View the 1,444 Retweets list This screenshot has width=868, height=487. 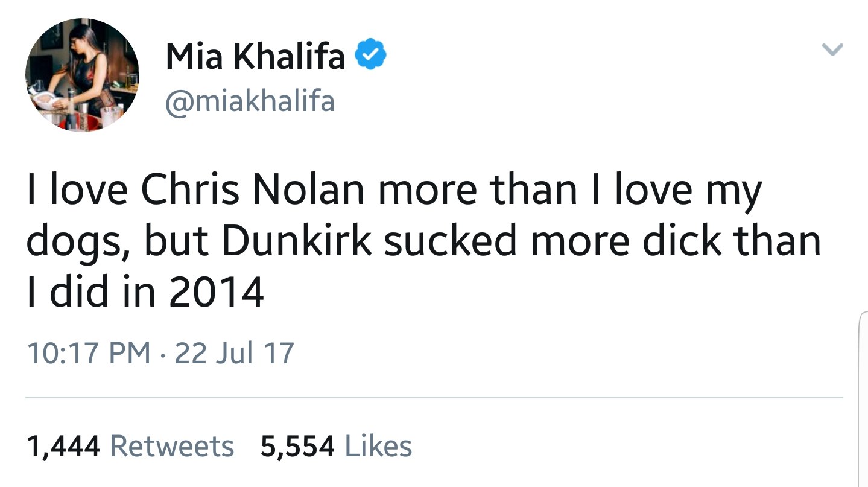[130, 447]
